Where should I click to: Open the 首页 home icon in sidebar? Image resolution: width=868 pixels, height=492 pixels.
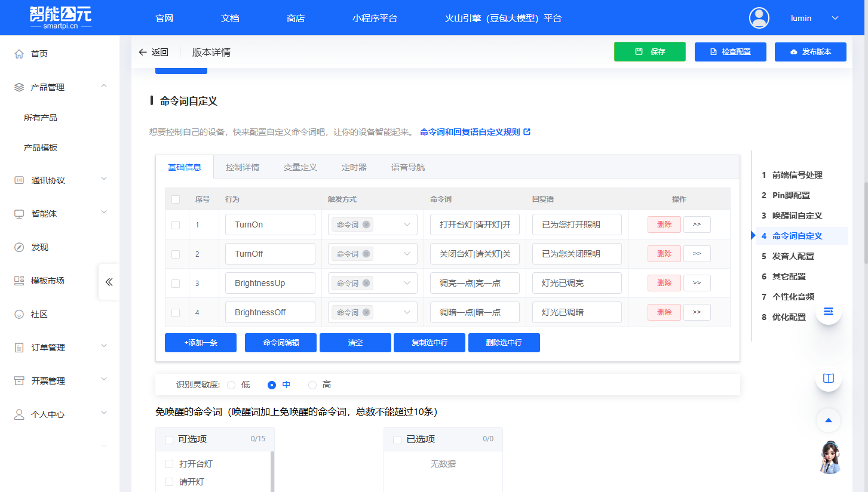click(18, 53)
